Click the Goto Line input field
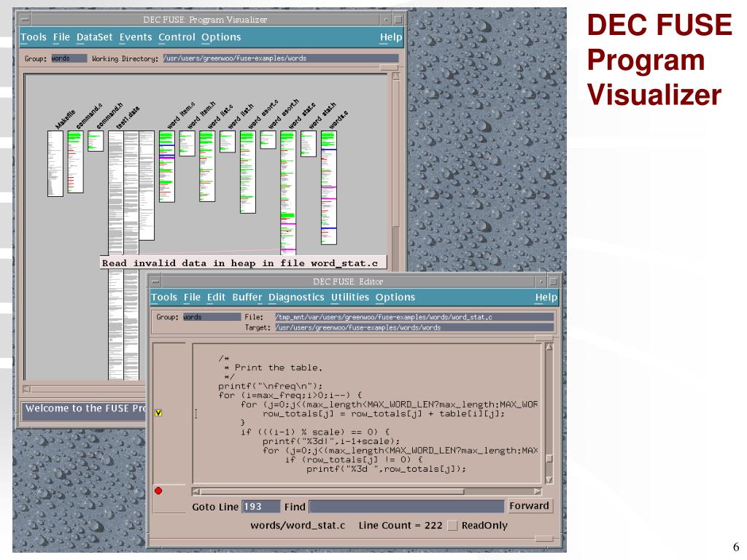This screenshot has width=747, height=560. pyautogui.click(x=260, y=507)
